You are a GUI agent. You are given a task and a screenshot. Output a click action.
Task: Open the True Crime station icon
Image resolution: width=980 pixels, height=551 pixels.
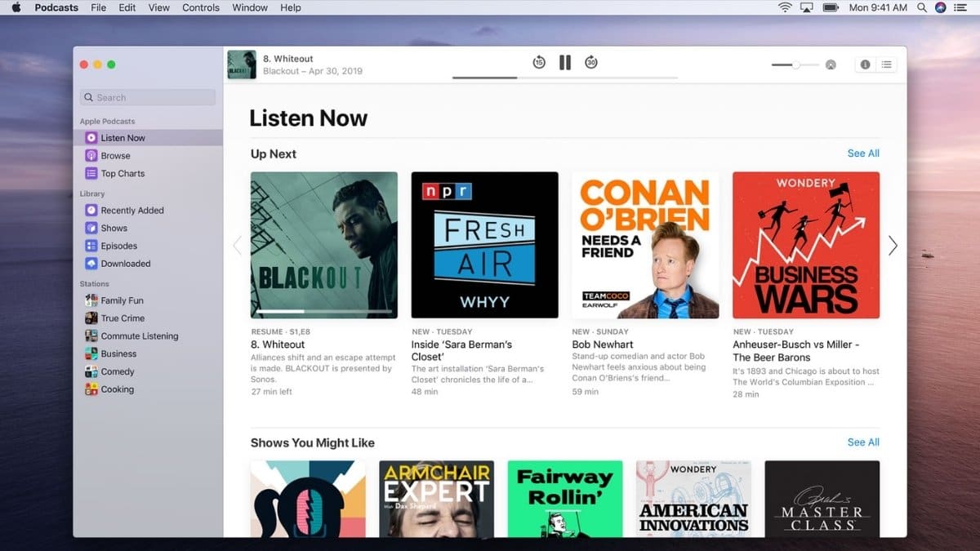(x=91, y=318)
